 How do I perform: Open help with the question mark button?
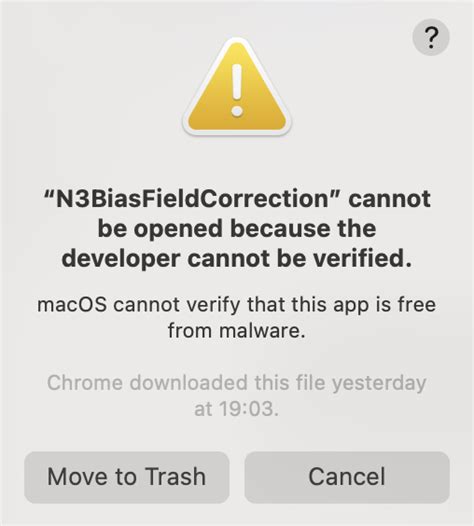pyautogui.click(x=431, y=37)
